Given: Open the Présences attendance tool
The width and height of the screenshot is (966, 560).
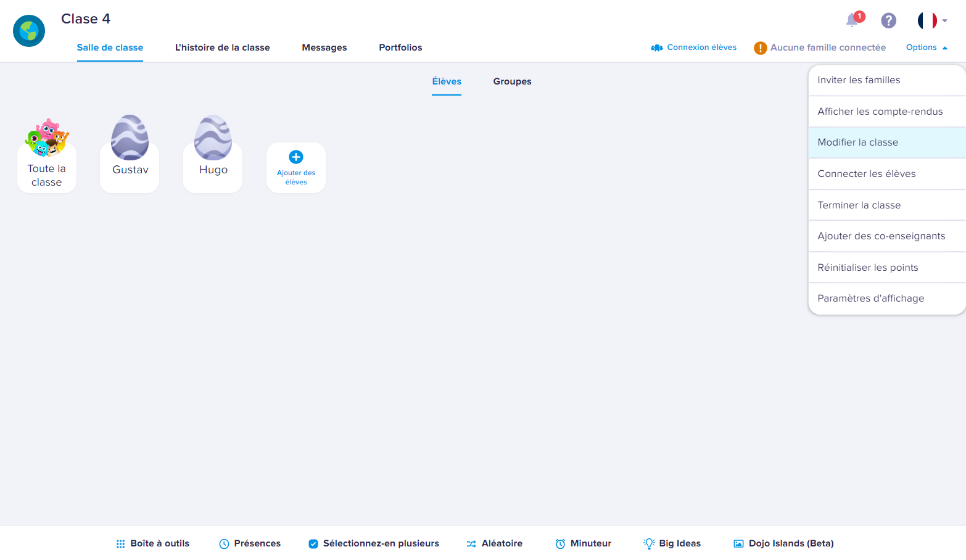Looking at the screenshot, I should [249, 543].
